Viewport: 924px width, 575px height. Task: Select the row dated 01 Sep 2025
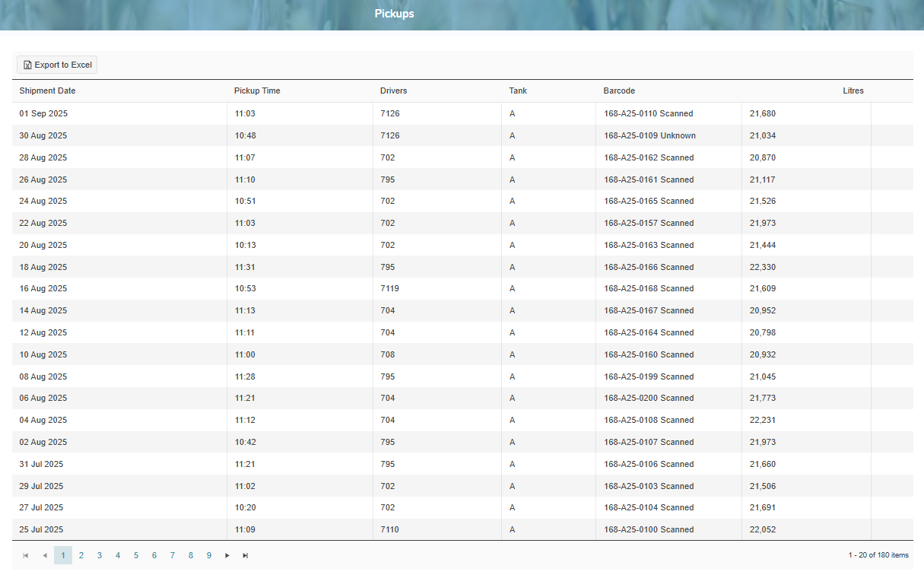(43, 113)
